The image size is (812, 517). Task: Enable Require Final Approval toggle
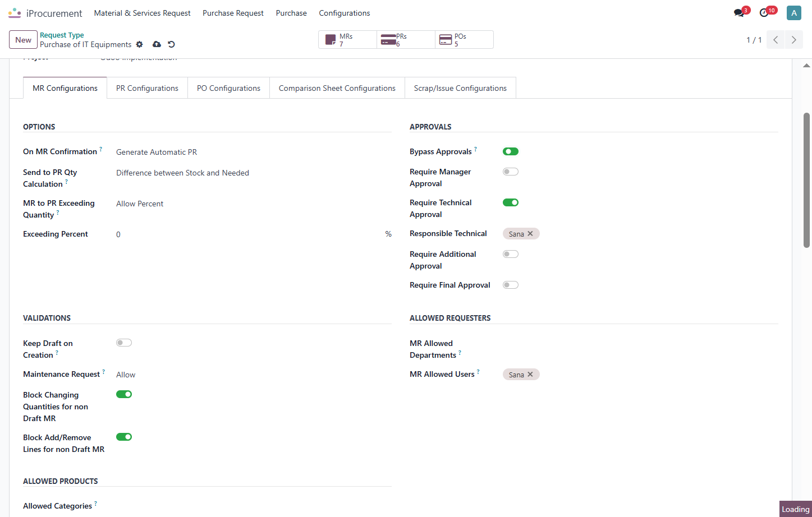511,285
